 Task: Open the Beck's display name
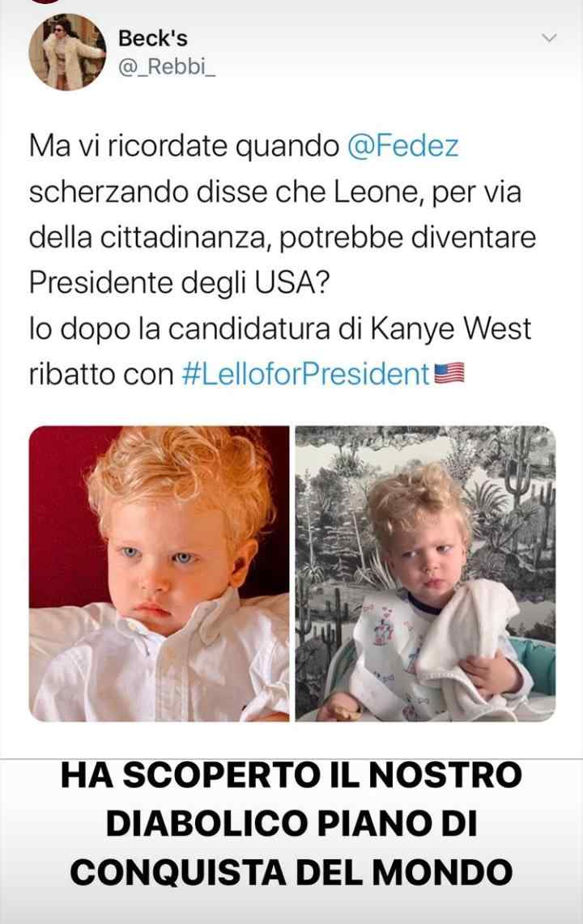pyautogui.click(x=153, y=38)
